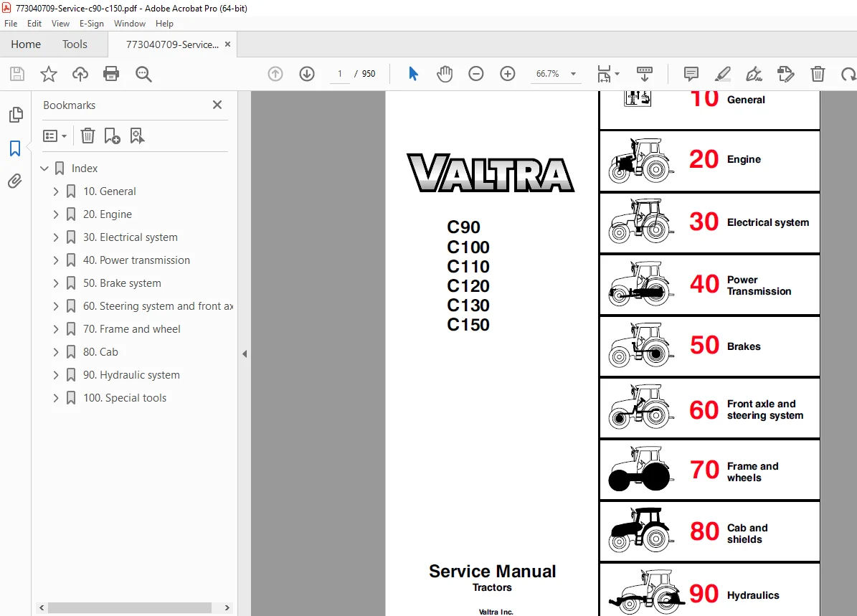Print the document with printer icon
The width and height of the screenshot is (857, 616).
click(111, 74)
